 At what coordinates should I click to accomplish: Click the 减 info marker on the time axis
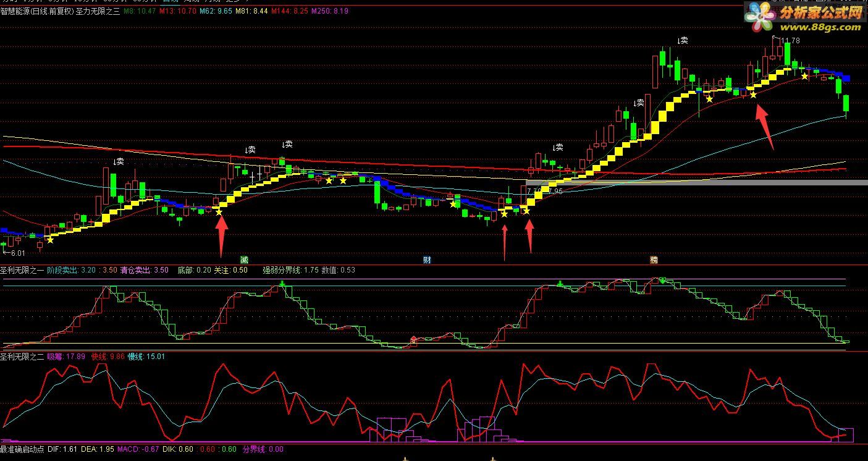pos(245,260)
